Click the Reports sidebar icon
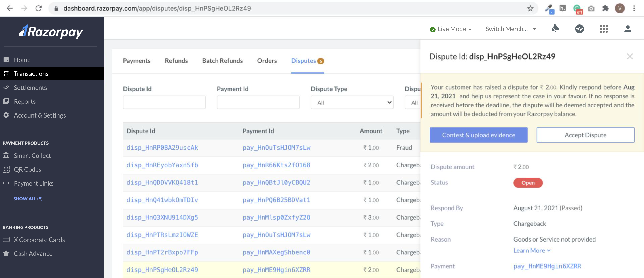Viewport: 644px width, 278px height. pos(6,101)
